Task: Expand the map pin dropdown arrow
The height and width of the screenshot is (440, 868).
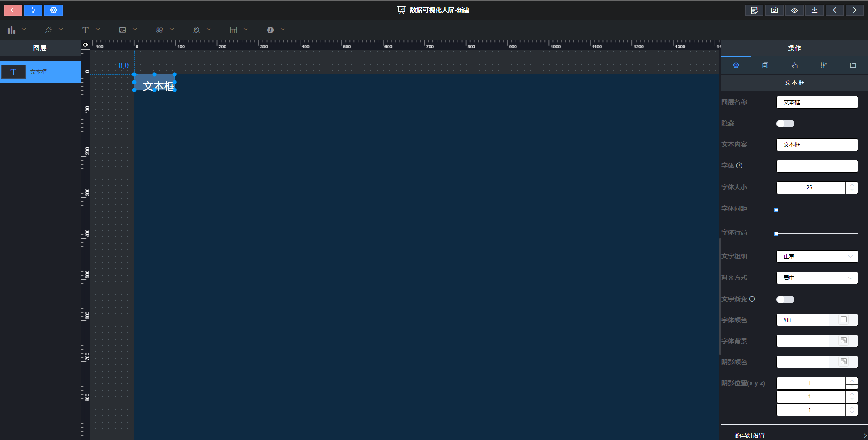Action: [x=209, y=29]
